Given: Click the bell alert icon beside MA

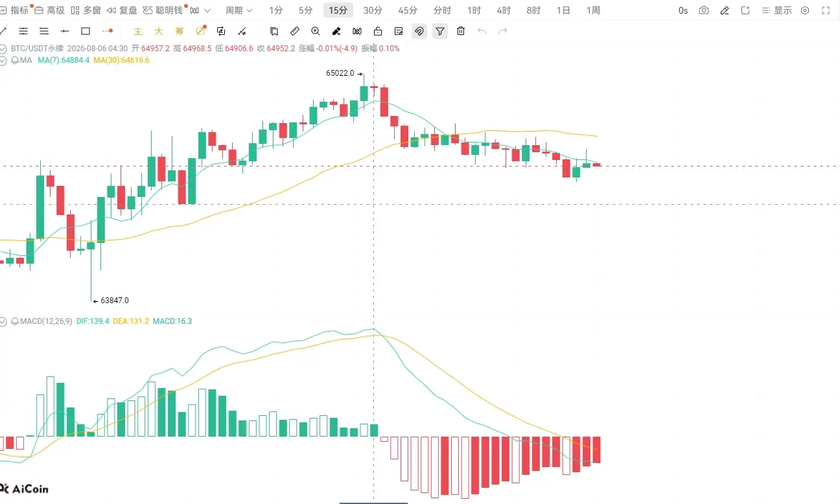Looking at the screenshot, I should tap(15, 60).
